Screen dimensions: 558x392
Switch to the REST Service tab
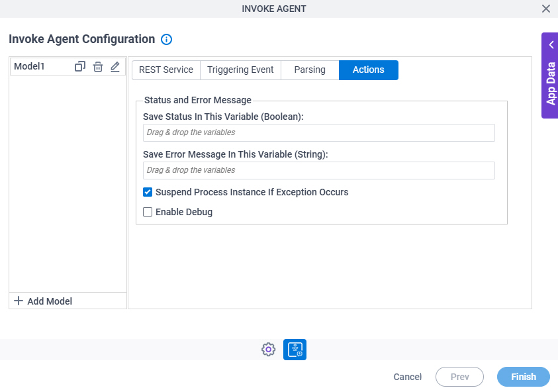(166, 70)
